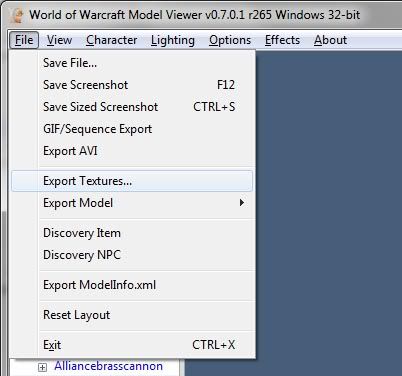Select Save Sized Screenshot entry
The width and height of the screenshot is (402, 376).
(x=132, y=107)
